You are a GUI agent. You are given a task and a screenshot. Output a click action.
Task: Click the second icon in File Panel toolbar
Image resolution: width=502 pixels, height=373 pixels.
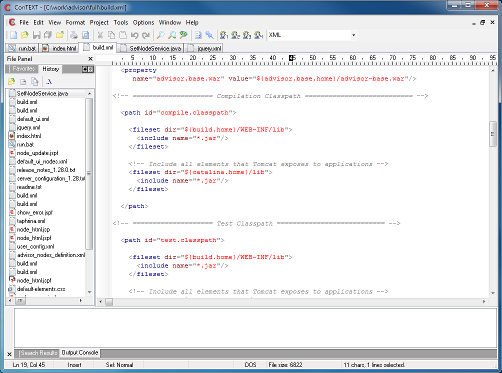(23, 81)
